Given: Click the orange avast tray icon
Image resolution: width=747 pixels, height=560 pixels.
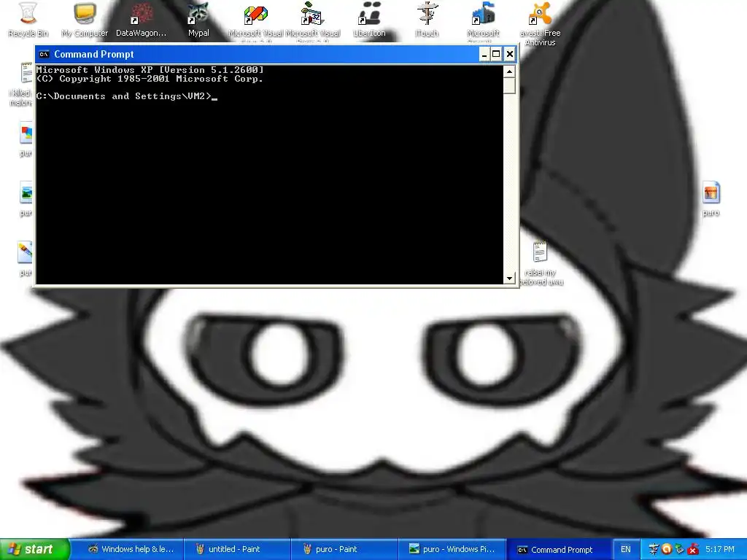Looking at the screenshot, I should click(667, 549).
